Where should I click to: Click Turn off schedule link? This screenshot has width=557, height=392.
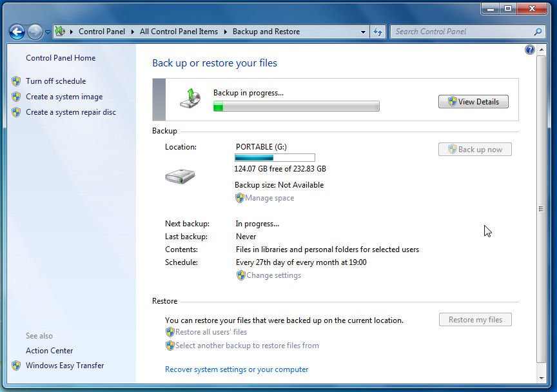click(x=55, y=81)
